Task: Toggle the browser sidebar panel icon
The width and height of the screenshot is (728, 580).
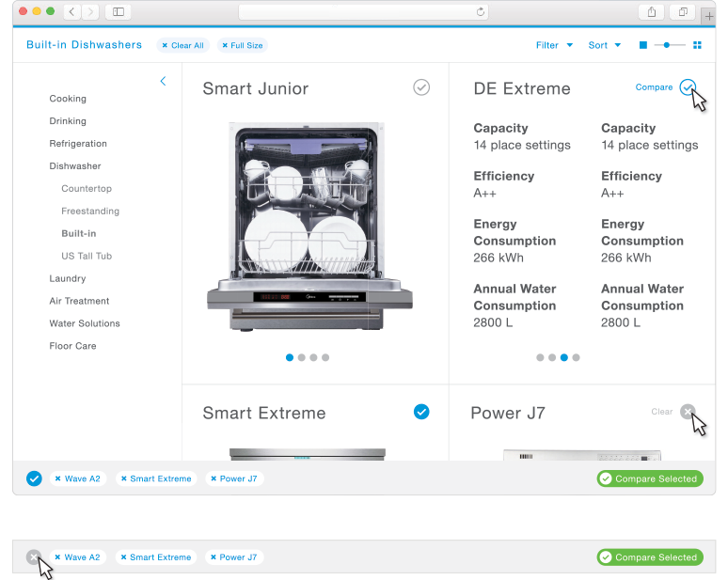Action: [x=119, y=11]
